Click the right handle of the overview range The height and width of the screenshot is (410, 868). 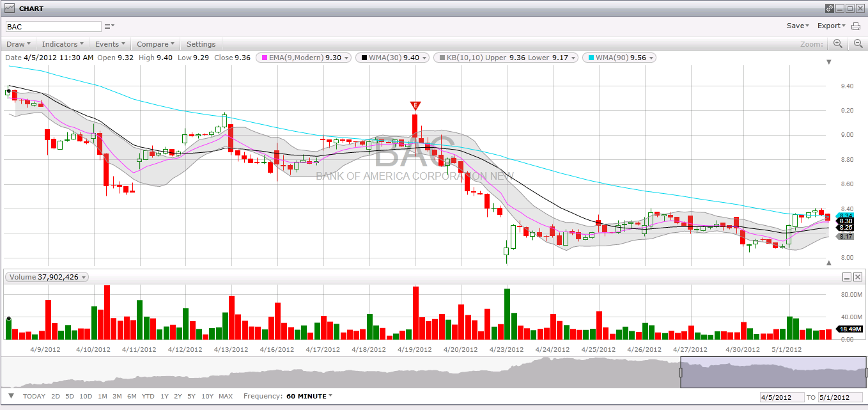[x=867, y=372]
